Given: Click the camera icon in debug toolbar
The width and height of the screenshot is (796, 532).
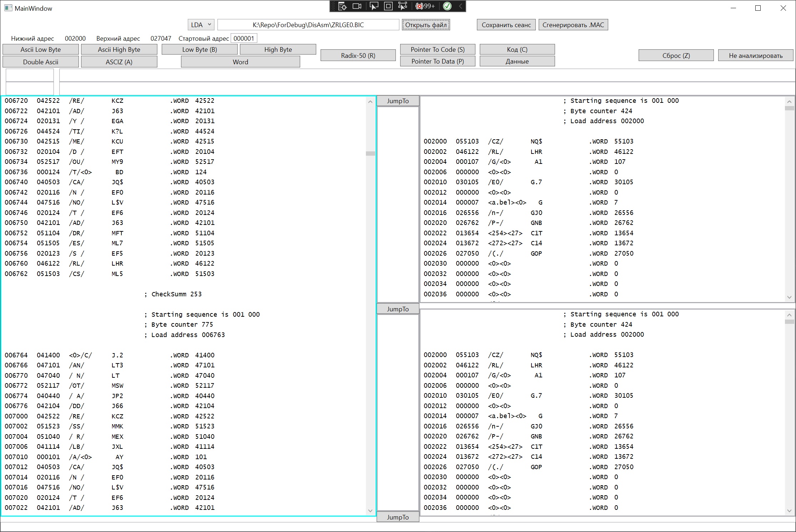Looking at the screenshot, I should (357, 6).
